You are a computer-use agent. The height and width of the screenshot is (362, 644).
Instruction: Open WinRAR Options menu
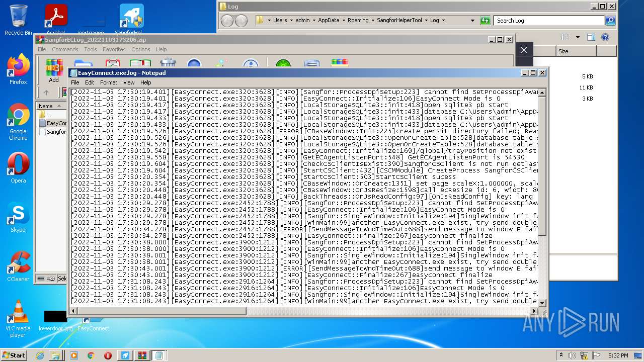click(x=141, y=49)
